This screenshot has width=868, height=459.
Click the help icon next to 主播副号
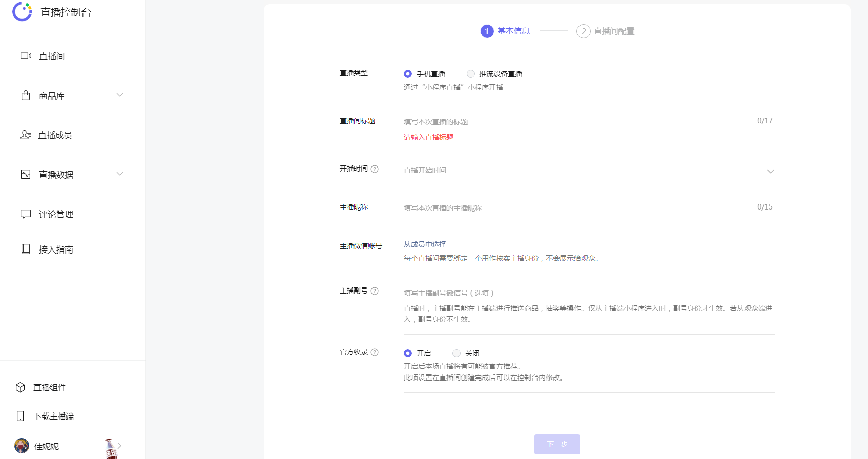tap(375, 291)
